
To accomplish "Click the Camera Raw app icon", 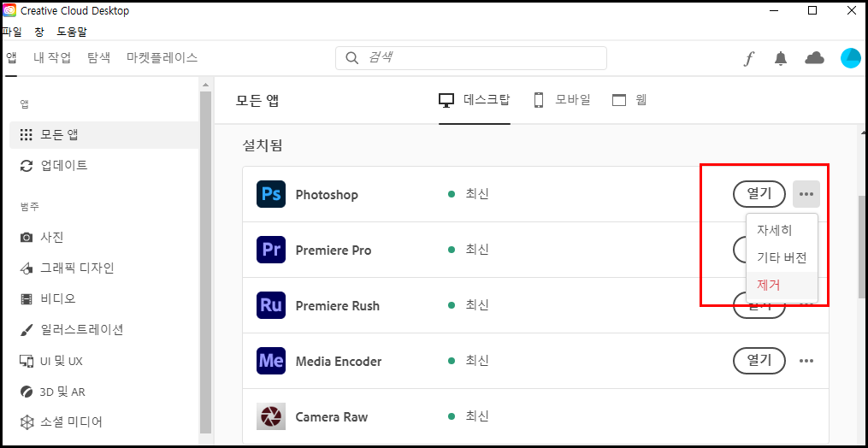I will click(271, 416).
